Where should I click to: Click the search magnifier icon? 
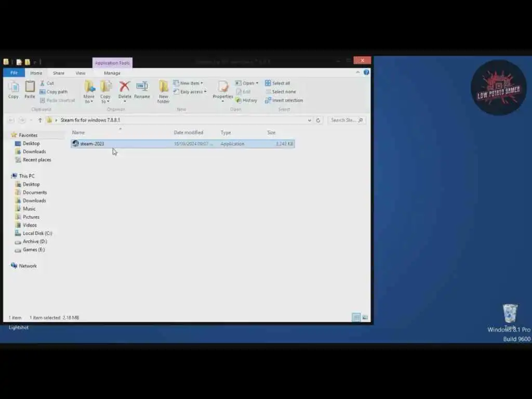(x=361, y=120)
